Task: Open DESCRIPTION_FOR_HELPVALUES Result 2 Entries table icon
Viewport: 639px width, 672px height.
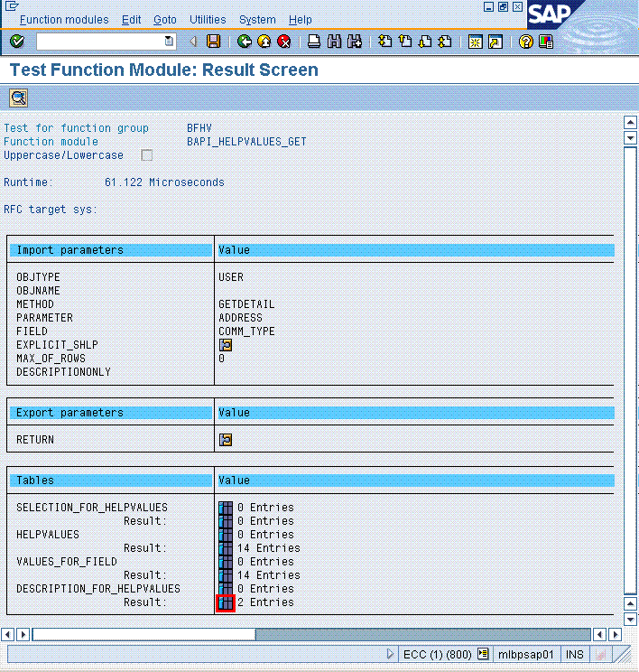Action: 226,602
